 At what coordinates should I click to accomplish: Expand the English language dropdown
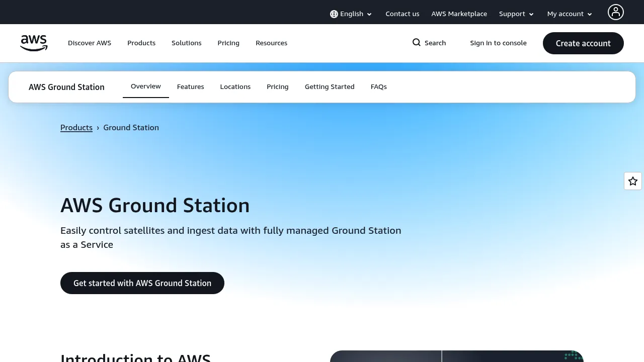351,14
